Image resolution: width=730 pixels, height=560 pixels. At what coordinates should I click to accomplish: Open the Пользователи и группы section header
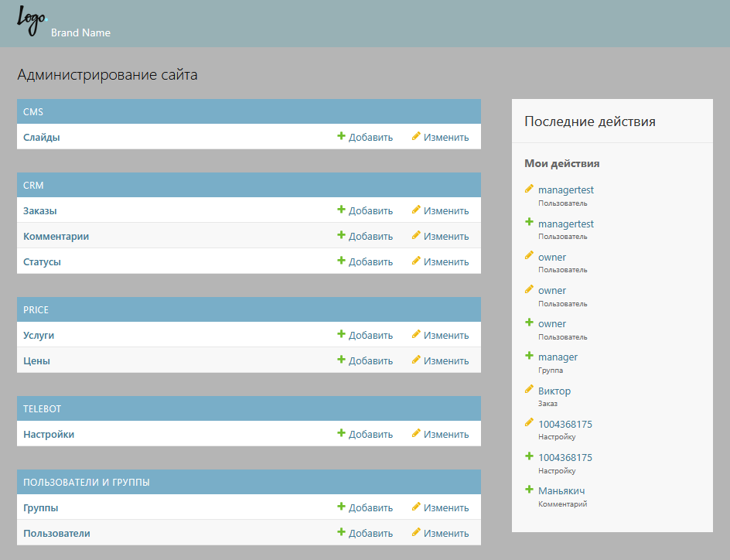[x=87, y=482]
